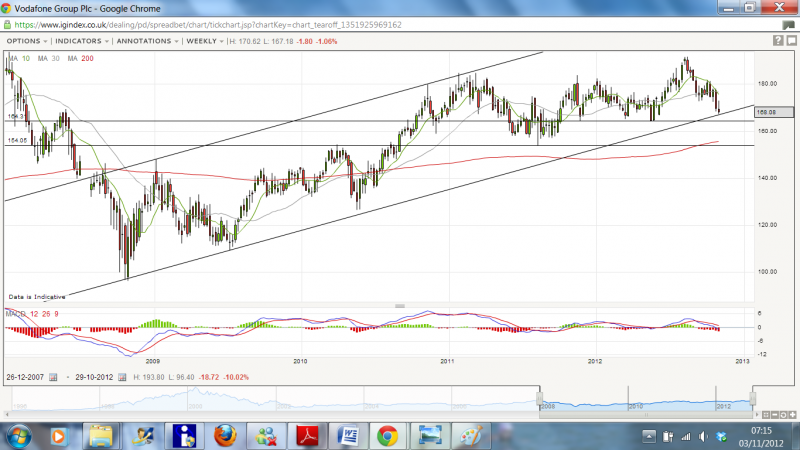Open the end date calendar picker
The width and height of the screenshot is (800, 450).
122,377
